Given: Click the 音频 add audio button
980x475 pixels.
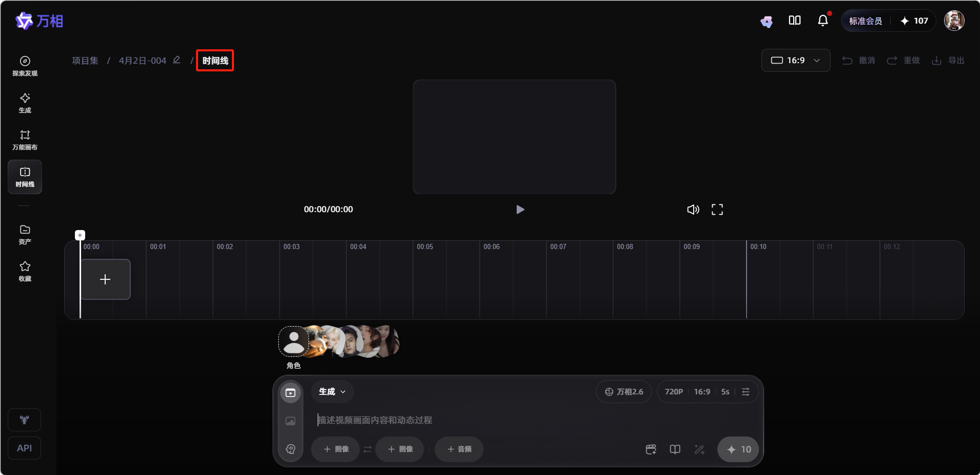Looking at the screenshot, I should (x=459, y=450).
